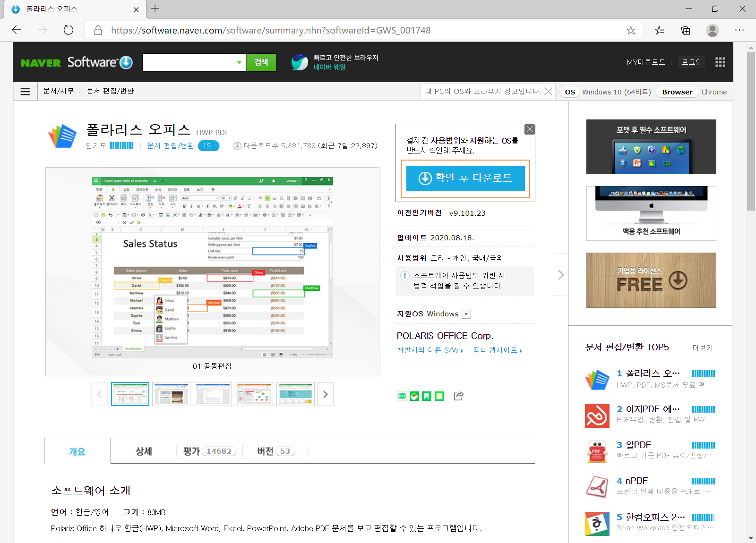Open browser settings and more menu

(x=739, y=30)
